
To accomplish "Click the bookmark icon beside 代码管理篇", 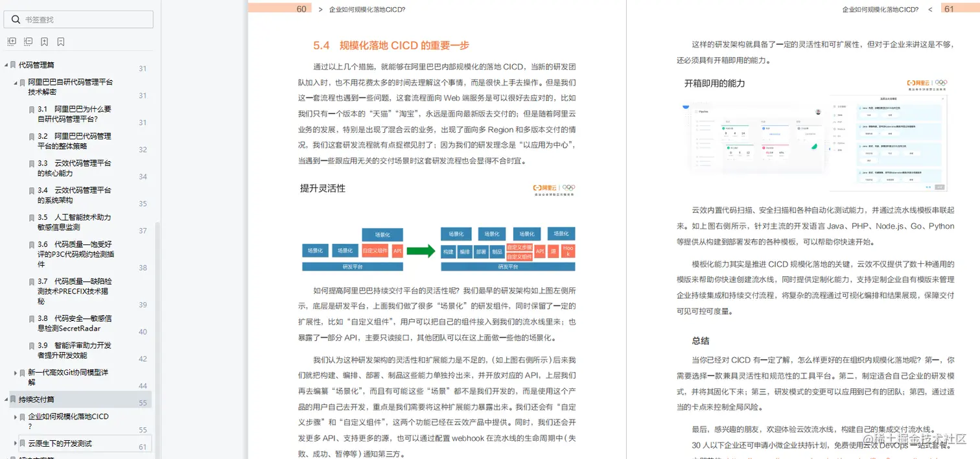I will [14, 64].
